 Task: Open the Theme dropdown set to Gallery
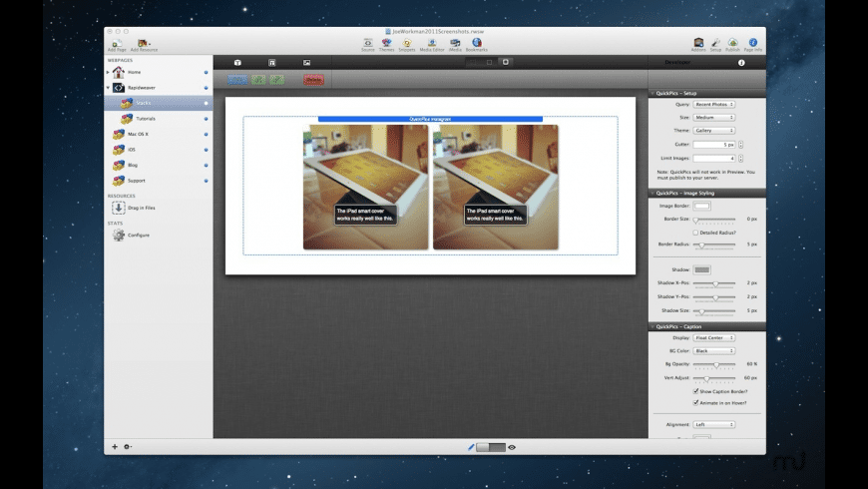tap(713, 130)
